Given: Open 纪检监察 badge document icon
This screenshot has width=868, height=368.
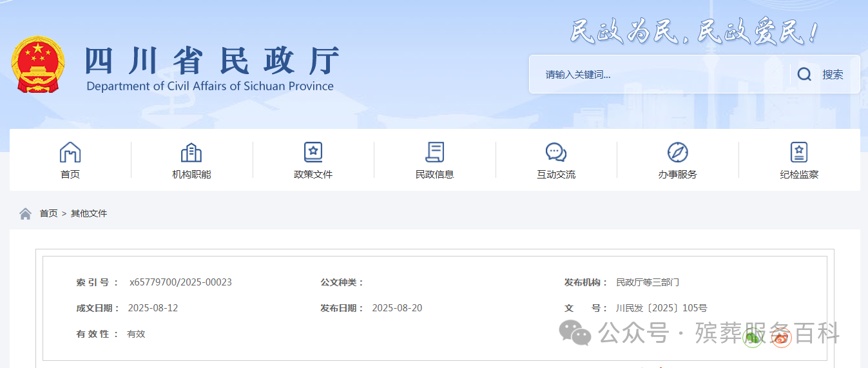Looking at the screenshot, I should pyautogui.click(x=799, y=153).
